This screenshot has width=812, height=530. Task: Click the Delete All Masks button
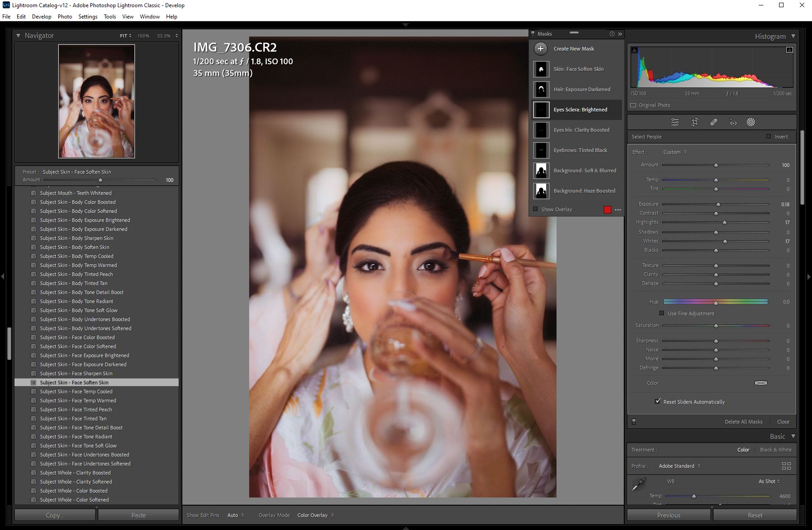[x=743, y=422]
